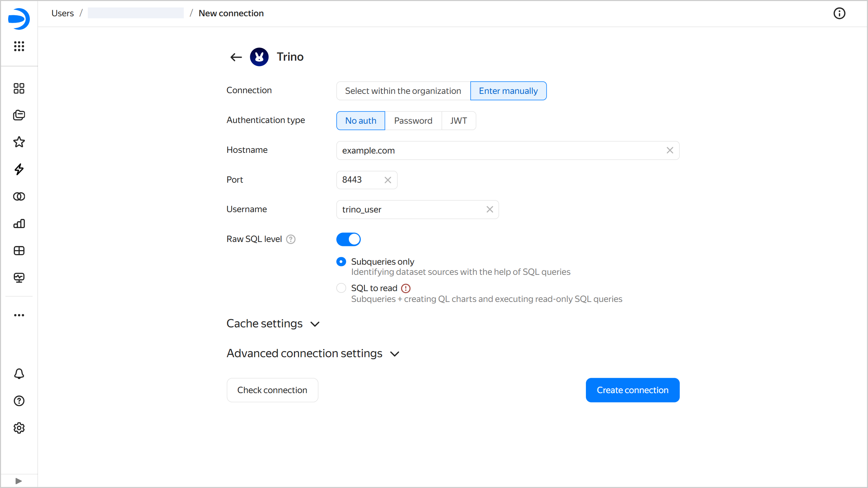Screen dimensions: 868x488
Task: Open datasets overlapping circles icon
Action: pos(19,197)
